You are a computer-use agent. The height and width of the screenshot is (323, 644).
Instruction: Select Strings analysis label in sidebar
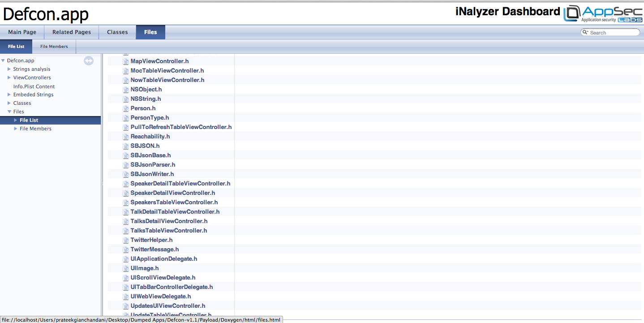(32, 69)
